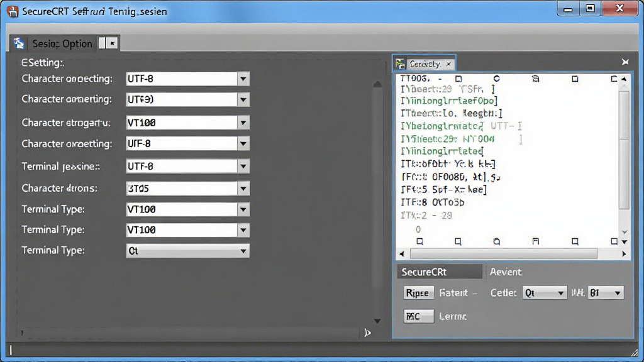Viewport: 644px width, 362px height.
Task: Select the green list row ending "UTT-I"
Action: click(461, 126)
